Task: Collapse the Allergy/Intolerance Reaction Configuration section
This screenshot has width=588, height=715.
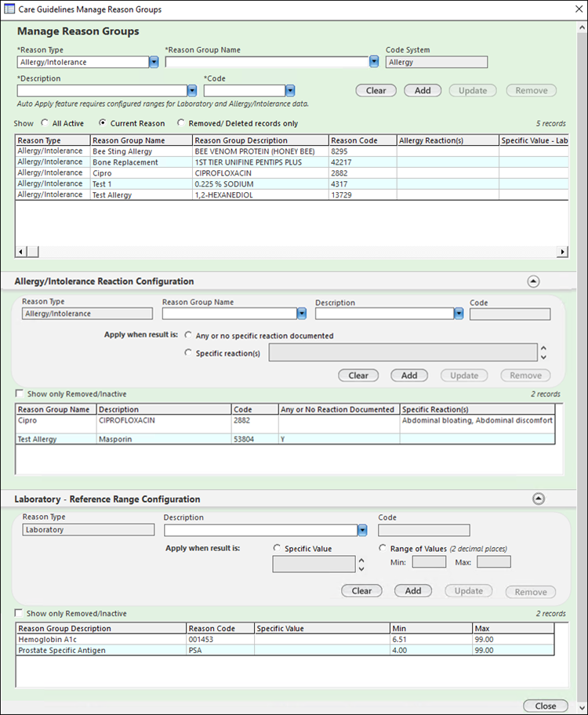Action: [x=533, y=281]
